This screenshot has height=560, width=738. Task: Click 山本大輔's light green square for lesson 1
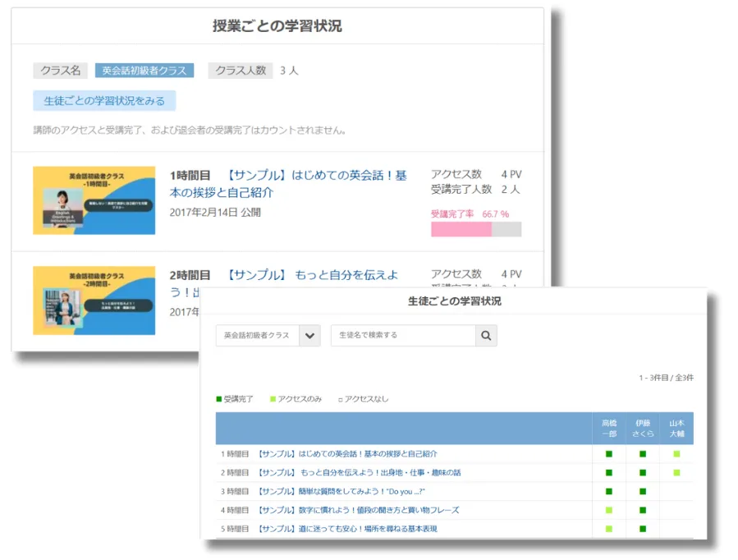point(676,454)
